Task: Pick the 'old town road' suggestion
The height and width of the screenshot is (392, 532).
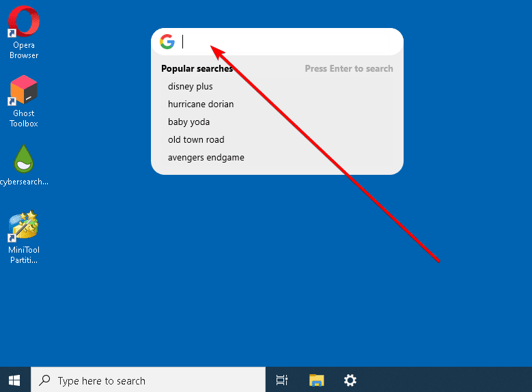Action: click(196, 139)
